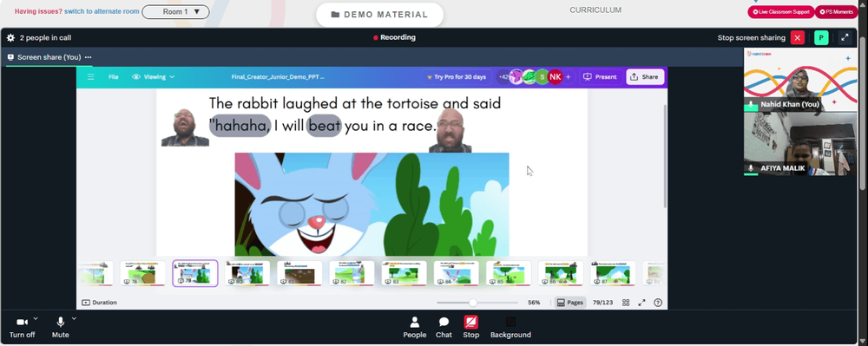Click the Present button
The image size is (868, 346).
(x=600, y=77)
